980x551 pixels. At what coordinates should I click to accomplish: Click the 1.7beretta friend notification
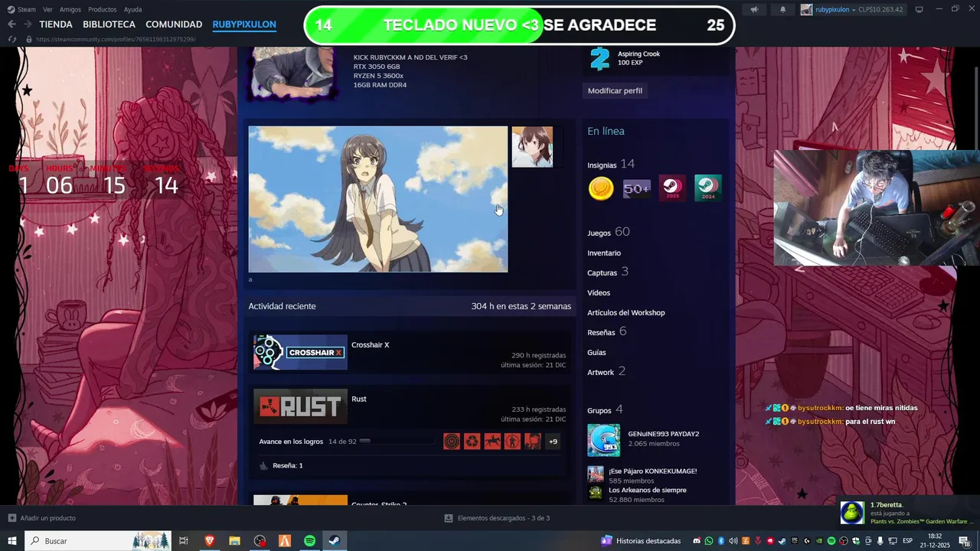click(x=907, y=513)
